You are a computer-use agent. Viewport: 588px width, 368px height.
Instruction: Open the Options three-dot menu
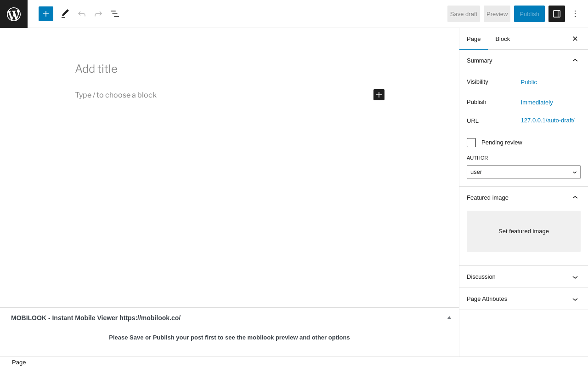coord(575,14)
